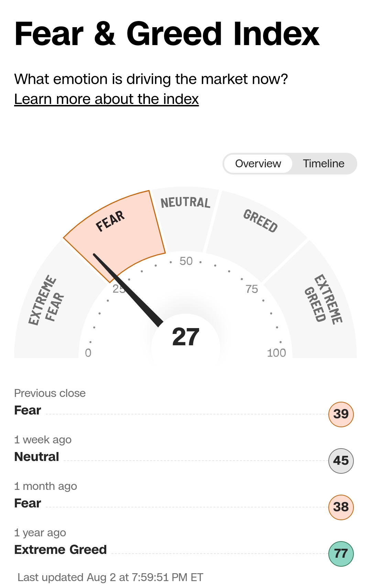Switch to the Timeline tab
371x588 pixels.
coord(323,164)
